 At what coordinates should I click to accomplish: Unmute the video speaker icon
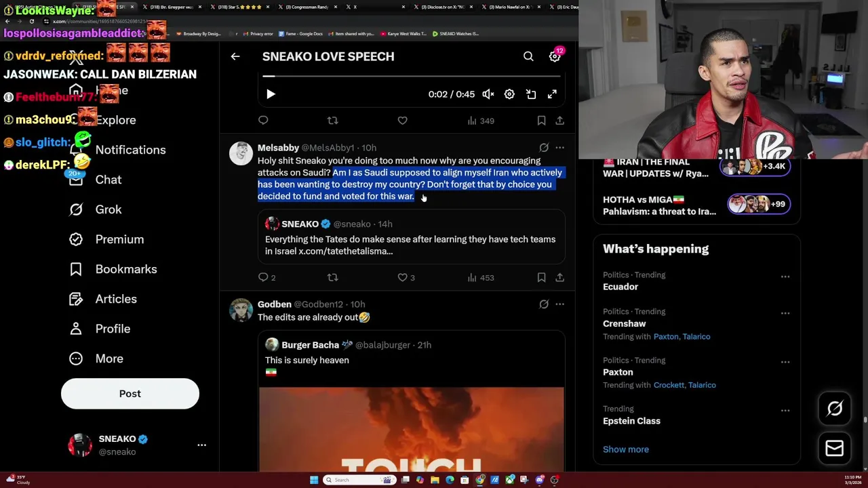point(488,94)
